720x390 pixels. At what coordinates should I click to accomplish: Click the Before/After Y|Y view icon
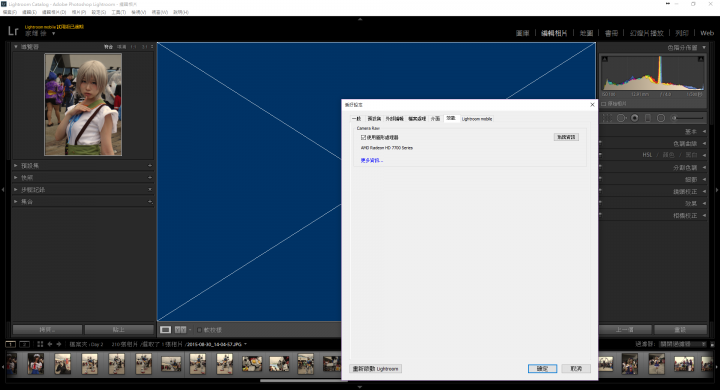pyautogui.click(x=180, y=330)
